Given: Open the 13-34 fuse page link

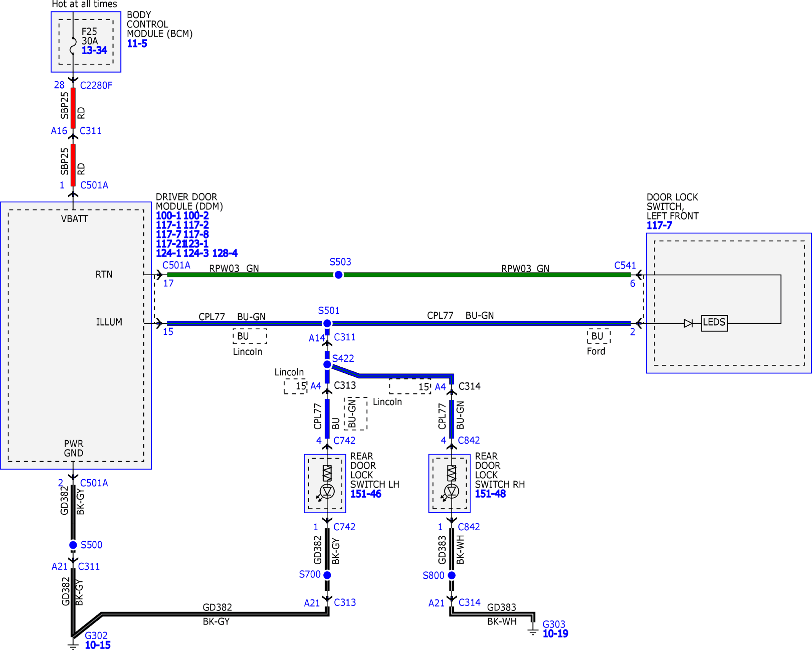Looking at the screenshot, I should pyautogui.click(x=94, y=50).
